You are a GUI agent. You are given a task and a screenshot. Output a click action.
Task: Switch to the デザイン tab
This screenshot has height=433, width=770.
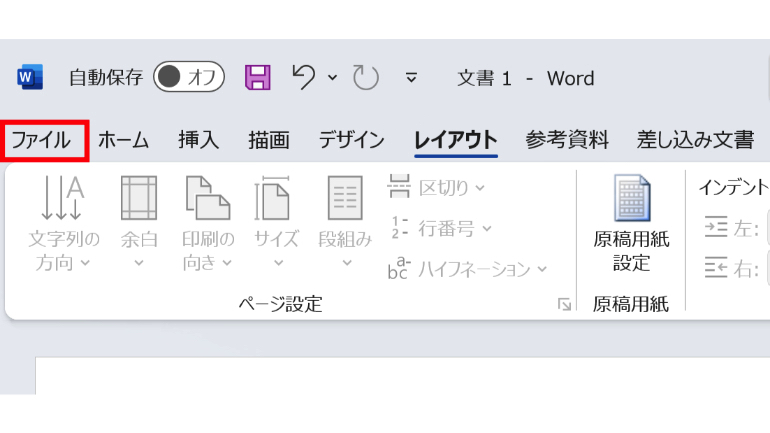click(352, 140)
